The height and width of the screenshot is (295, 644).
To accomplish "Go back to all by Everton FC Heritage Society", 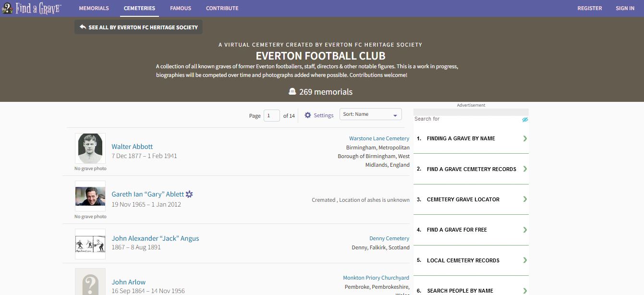I will tap(138, 27).
